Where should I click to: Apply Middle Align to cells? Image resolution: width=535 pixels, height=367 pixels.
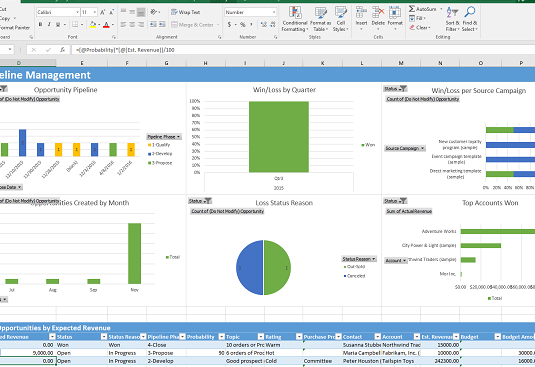[x=132, y=12]
